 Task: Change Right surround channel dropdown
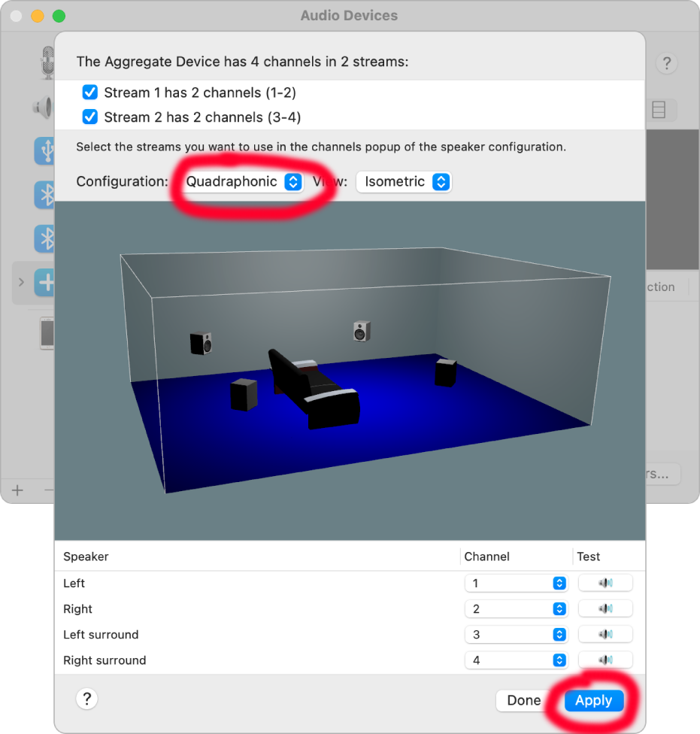point(516,660)
